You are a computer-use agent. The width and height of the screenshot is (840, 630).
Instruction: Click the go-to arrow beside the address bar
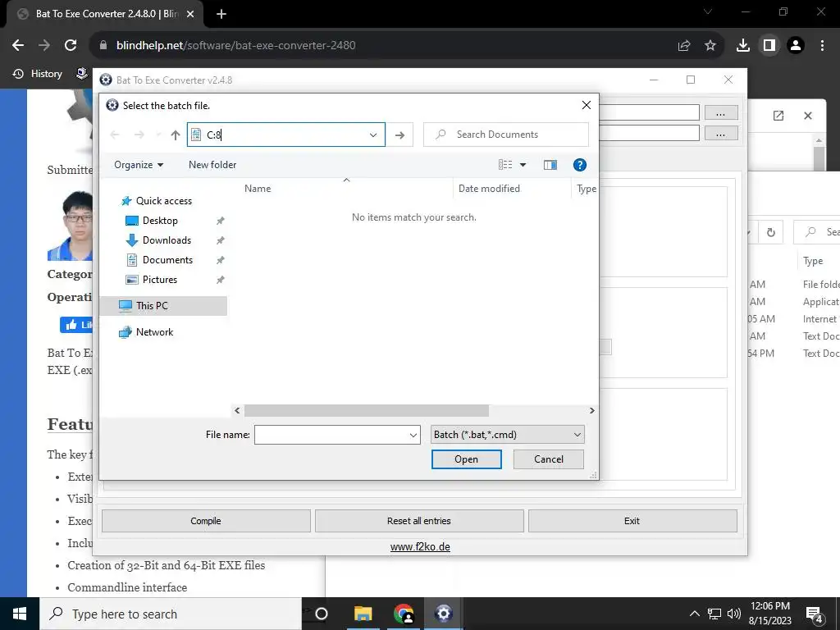(x=399, y=135)
